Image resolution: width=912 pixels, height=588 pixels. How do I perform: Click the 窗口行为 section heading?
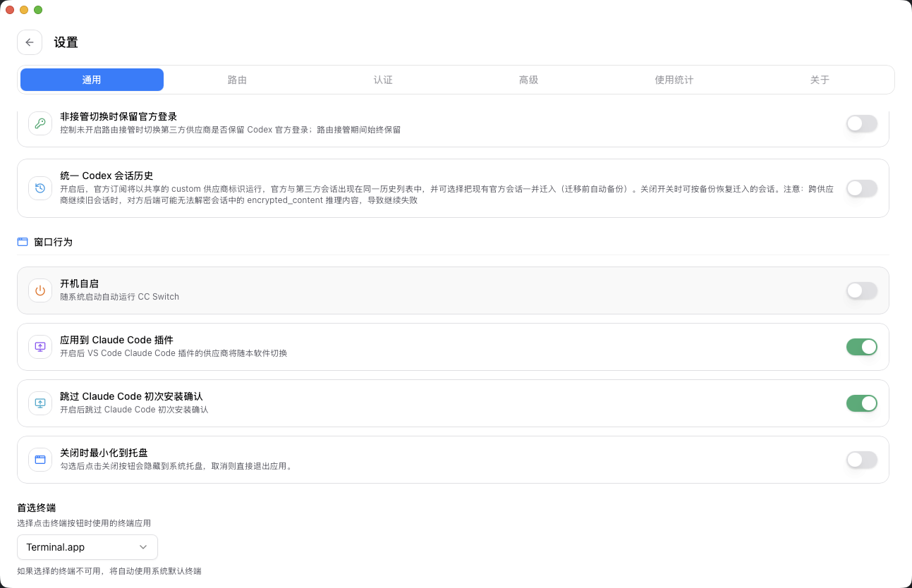[x=53, y=242]
